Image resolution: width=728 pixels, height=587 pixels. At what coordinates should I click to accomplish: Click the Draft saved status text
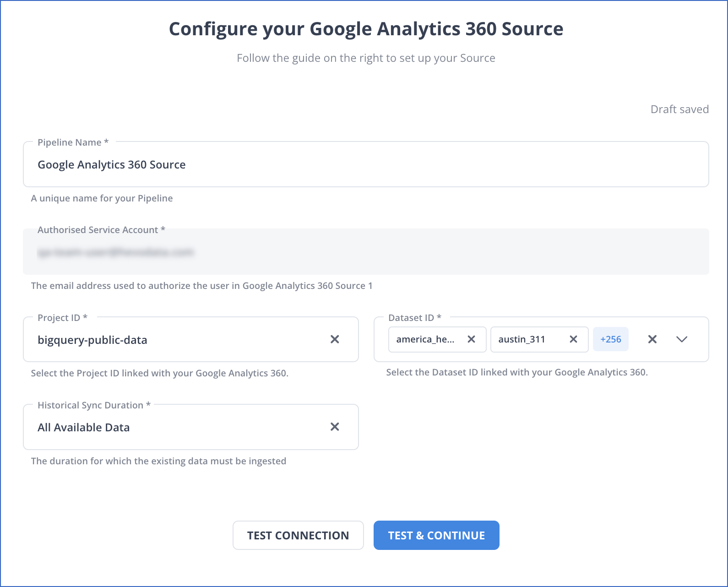pyautogui.click(x=679, y=109)
